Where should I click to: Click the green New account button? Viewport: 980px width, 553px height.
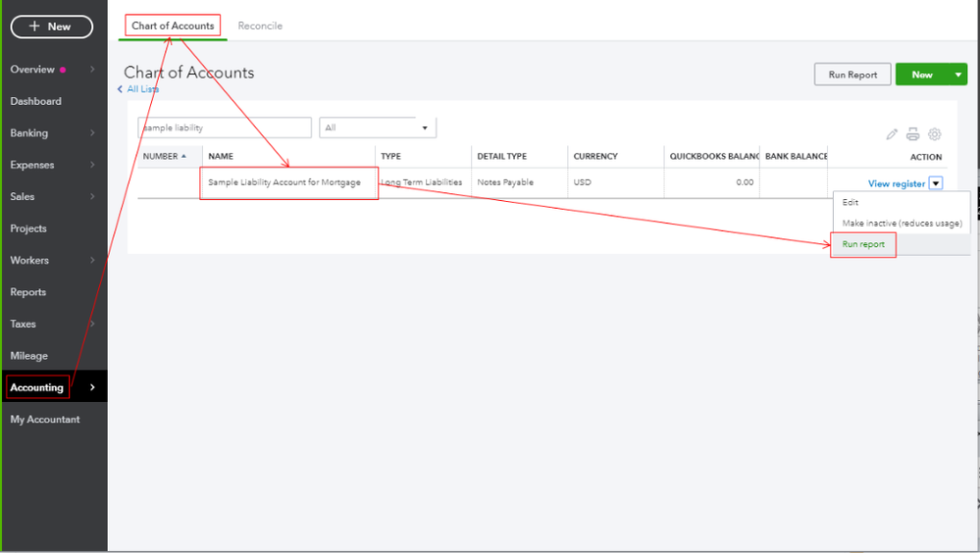click(922, 75)
